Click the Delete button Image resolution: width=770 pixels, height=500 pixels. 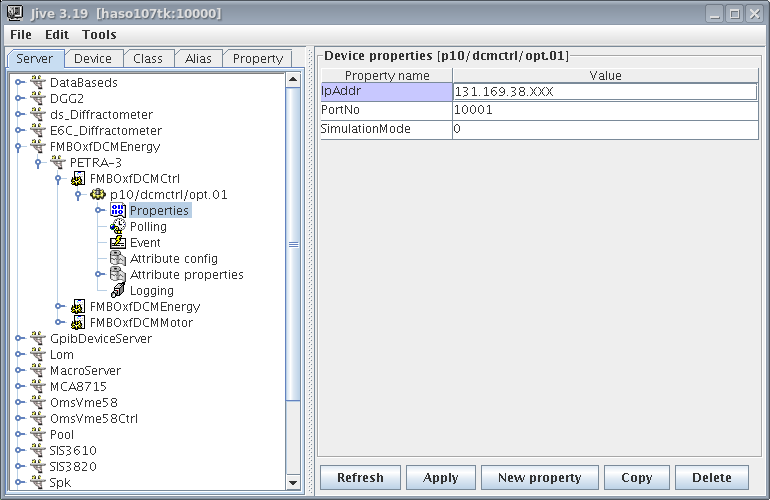pyautogui.click(x=712, y=477)
